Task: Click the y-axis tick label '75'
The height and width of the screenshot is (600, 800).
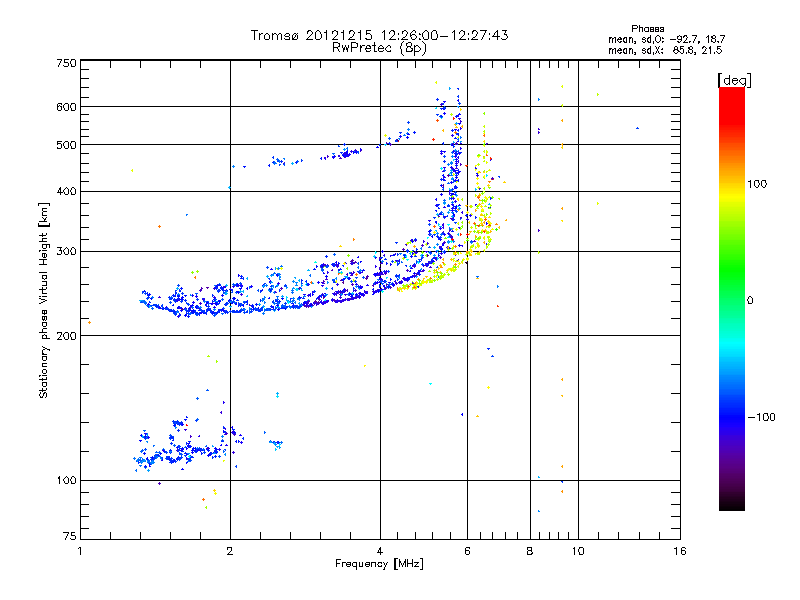Action: (x=70, y=536)
